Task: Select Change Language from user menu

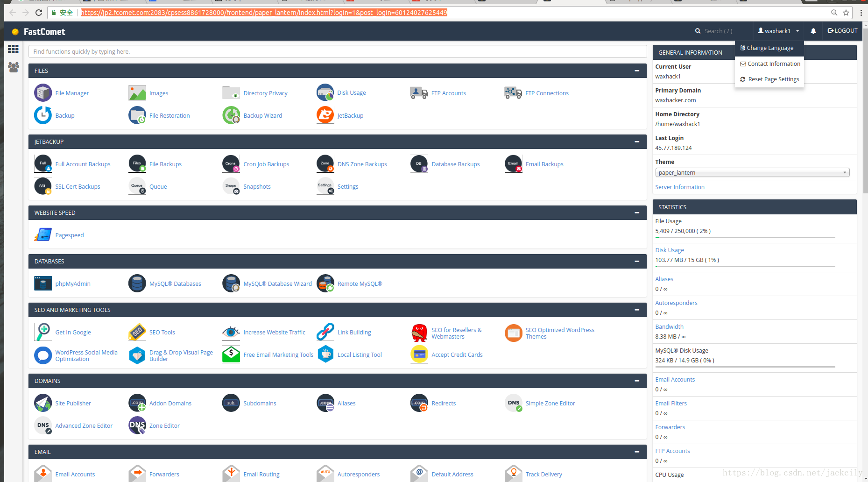Action: pyautogui.click(x=769, y=48)
